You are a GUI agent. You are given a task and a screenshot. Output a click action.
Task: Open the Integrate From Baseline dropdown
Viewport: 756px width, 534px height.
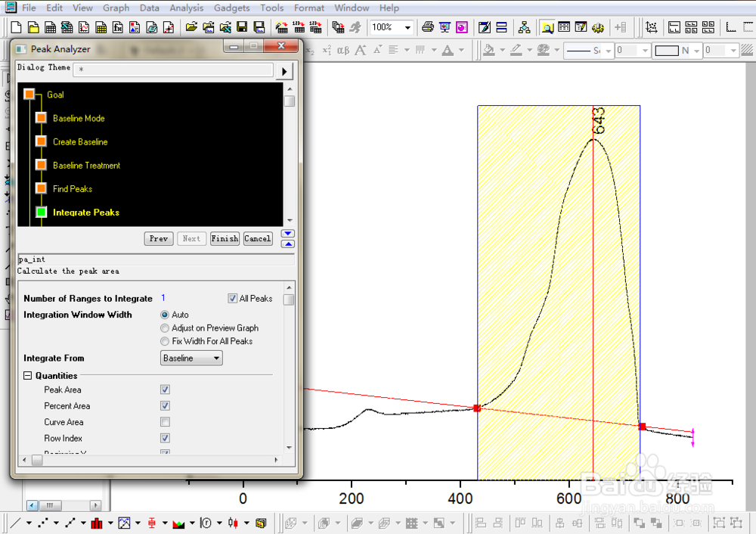click(x=191, y=358)
